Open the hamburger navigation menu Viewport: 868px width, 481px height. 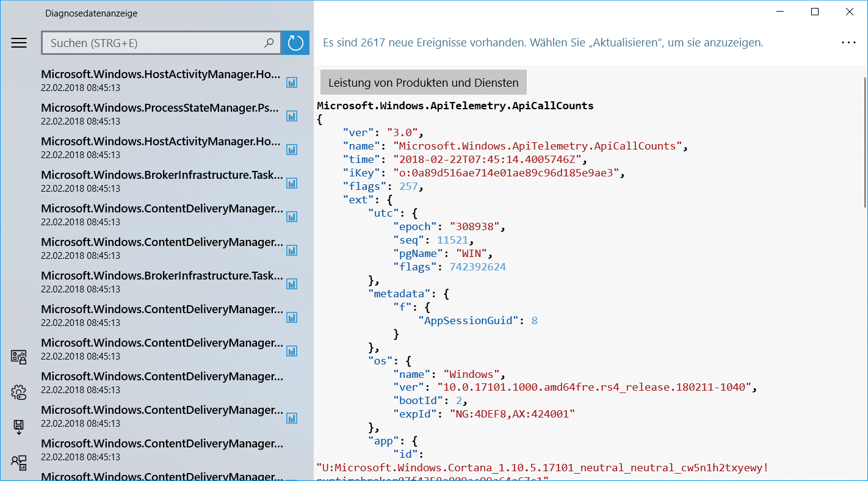coord(19,43)
